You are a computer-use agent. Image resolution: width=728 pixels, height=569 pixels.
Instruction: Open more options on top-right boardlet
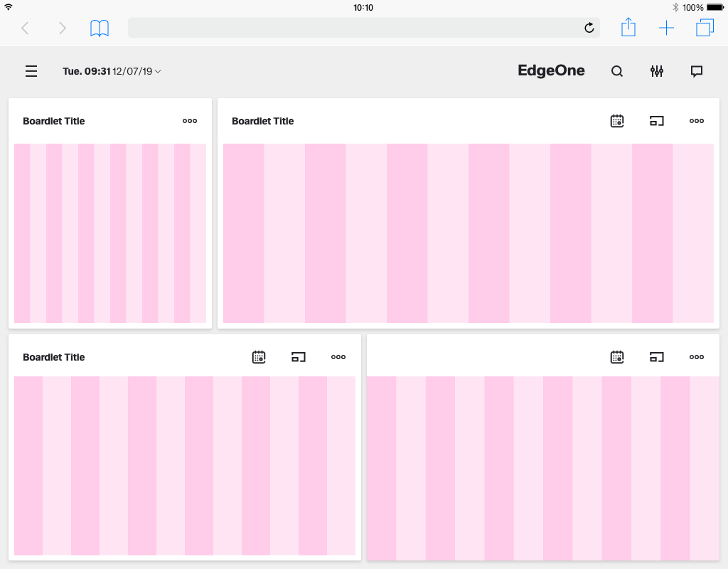pos(697,121)
